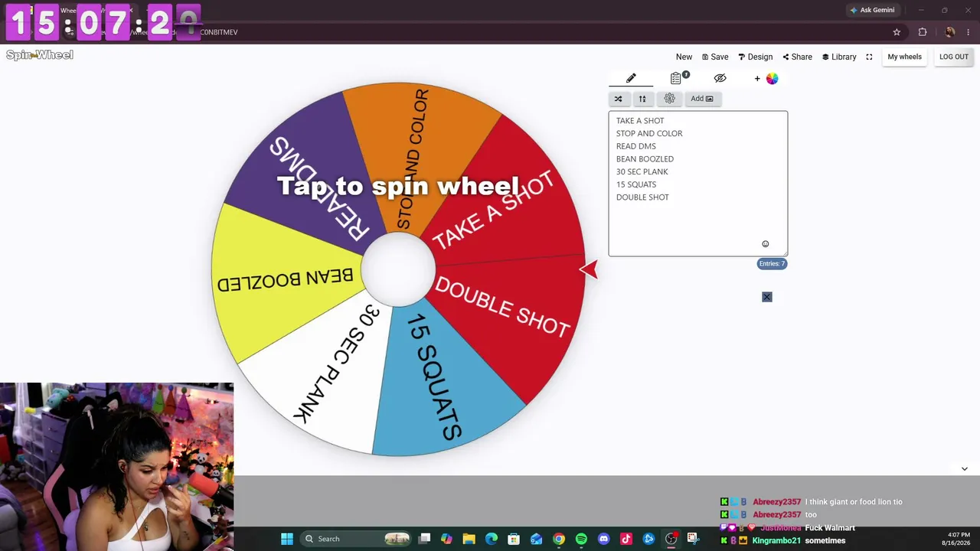The image size is (980, 551).
Task: Open Discord from the taskbar
Action: 603,539
